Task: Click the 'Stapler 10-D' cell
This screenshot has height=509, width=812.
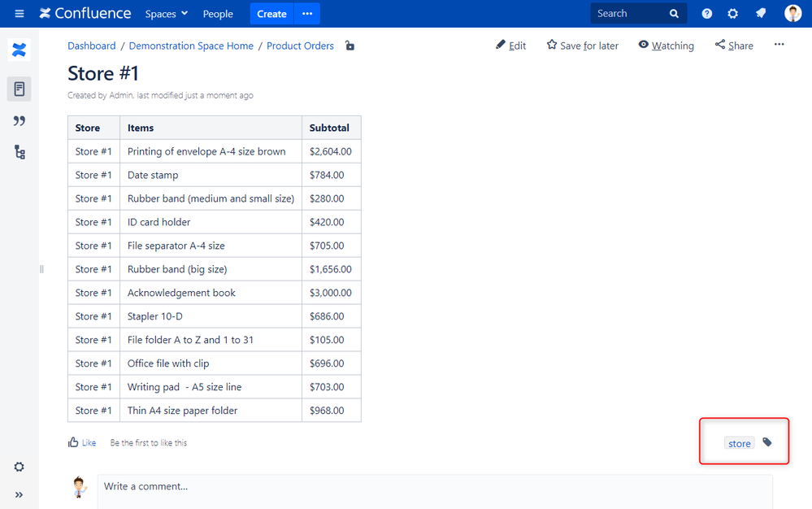Action: tap(211, 316)
